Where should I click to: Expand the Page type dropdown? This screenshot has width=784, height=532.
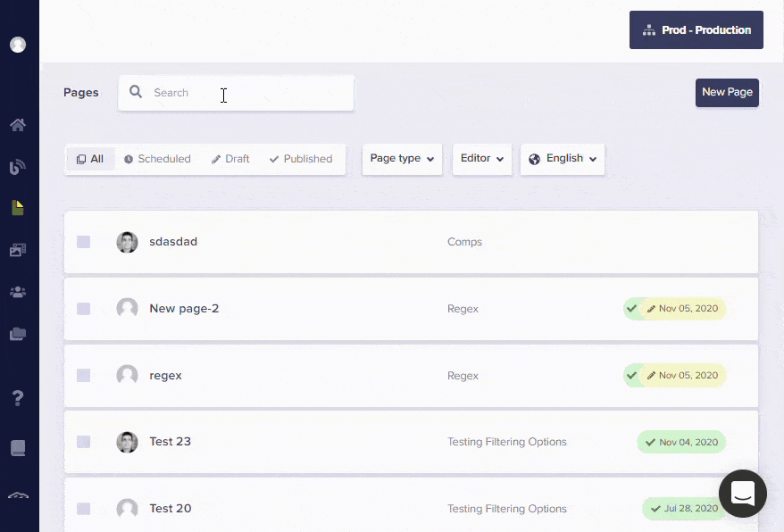click(402, 159)
